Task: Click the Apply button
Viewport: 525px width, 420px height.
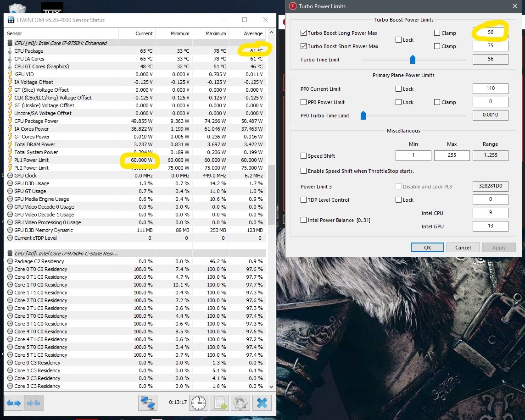Action: click(x=499, y=247)
